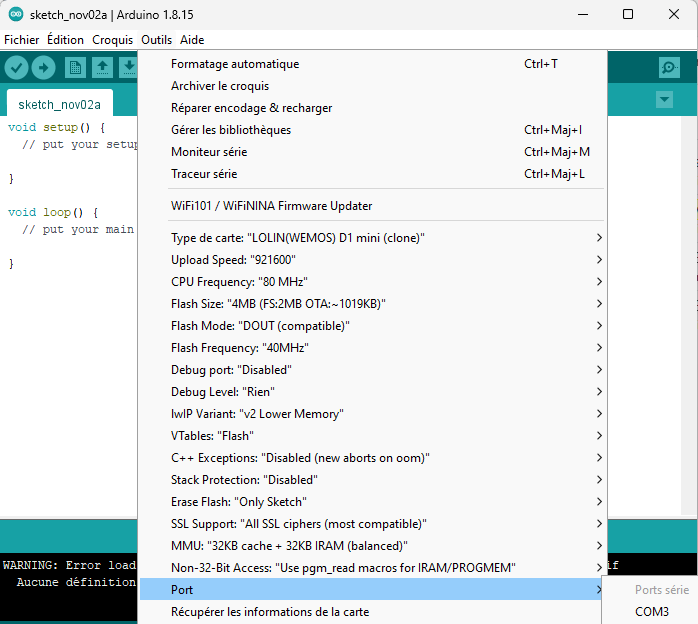Minimize the Arduino window

pyautogui.click(x=583, y=14)
